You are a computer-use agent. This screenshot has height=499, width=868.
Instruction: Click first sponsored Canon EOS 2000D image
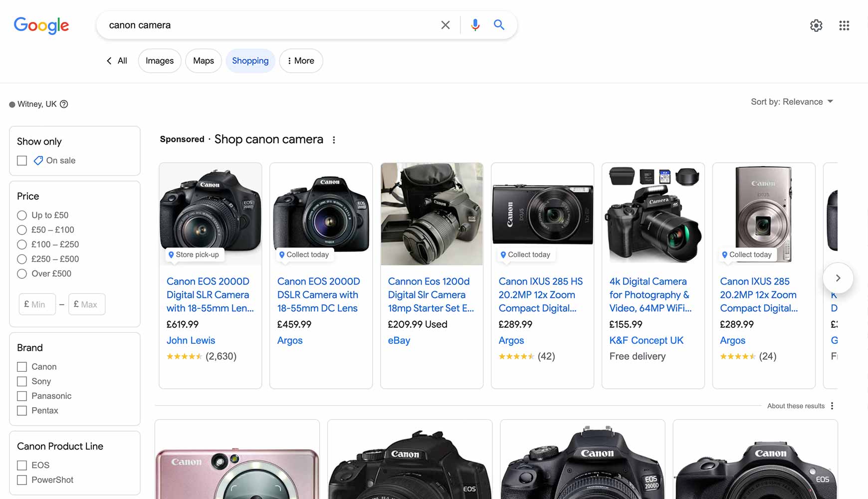tap(211, 214)
